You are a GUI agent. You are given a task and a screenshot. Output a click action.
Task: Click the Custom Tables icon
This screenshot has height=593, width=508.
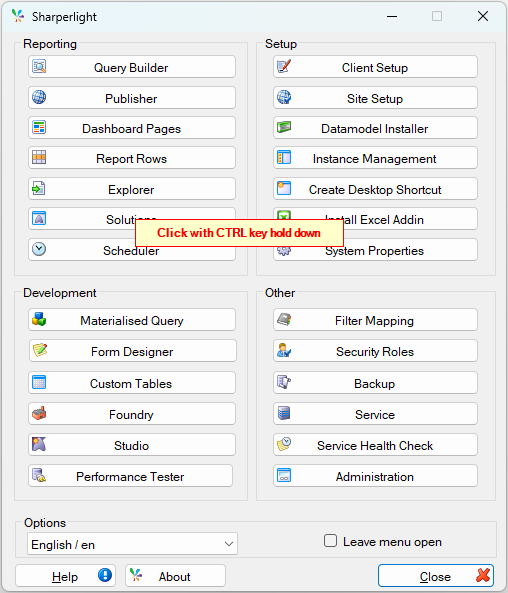click(39, 382)
